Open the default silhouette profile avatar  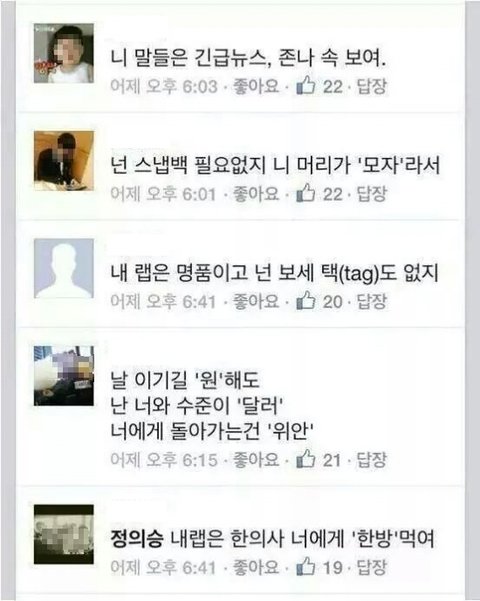point(64,268)
